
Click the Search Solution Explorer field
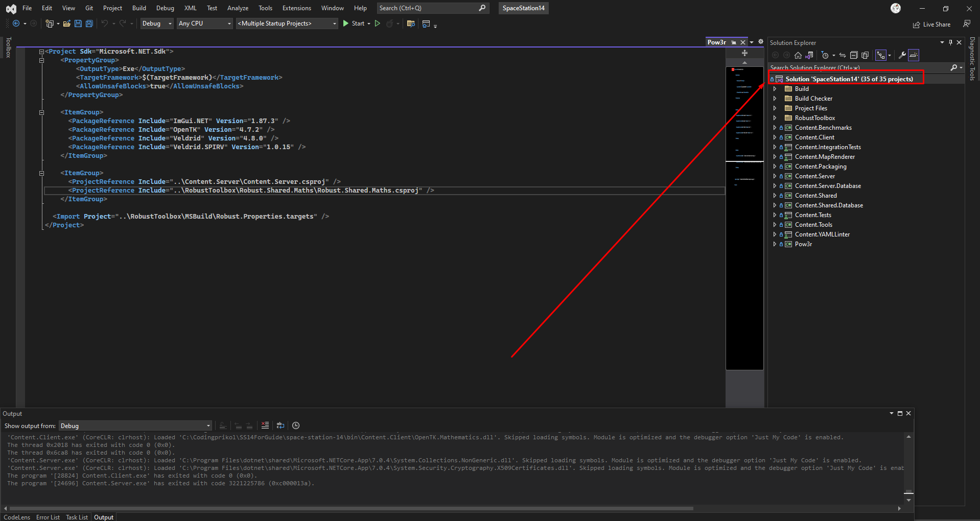[858, 67]
